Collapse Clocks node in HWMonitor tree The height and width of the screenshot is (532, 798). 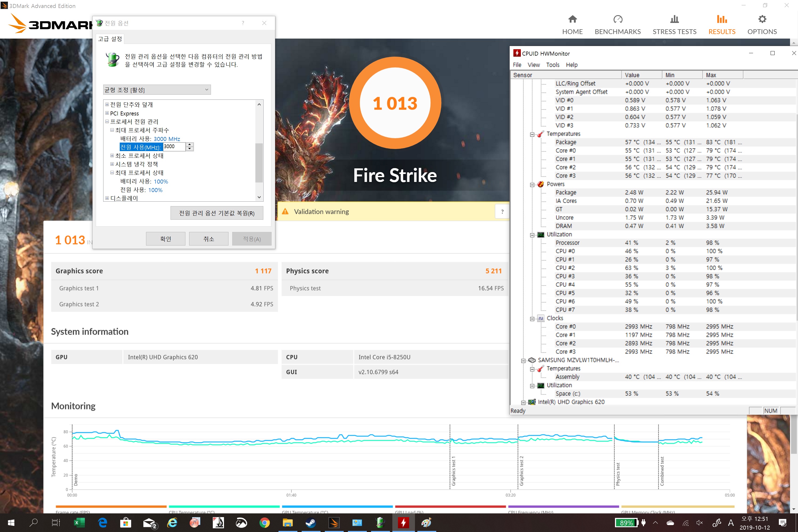coord(532,319)
